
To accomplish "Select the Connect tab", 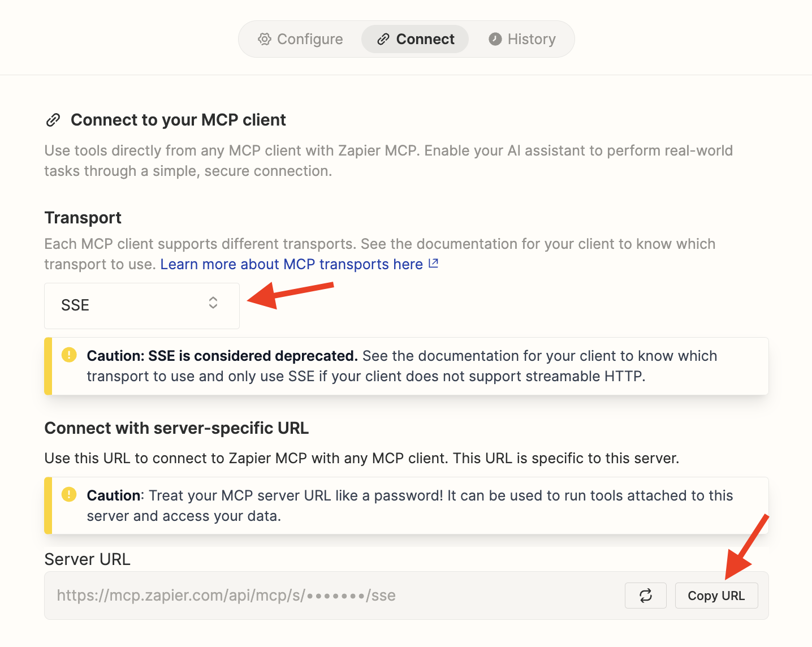I will pos(415,39).
